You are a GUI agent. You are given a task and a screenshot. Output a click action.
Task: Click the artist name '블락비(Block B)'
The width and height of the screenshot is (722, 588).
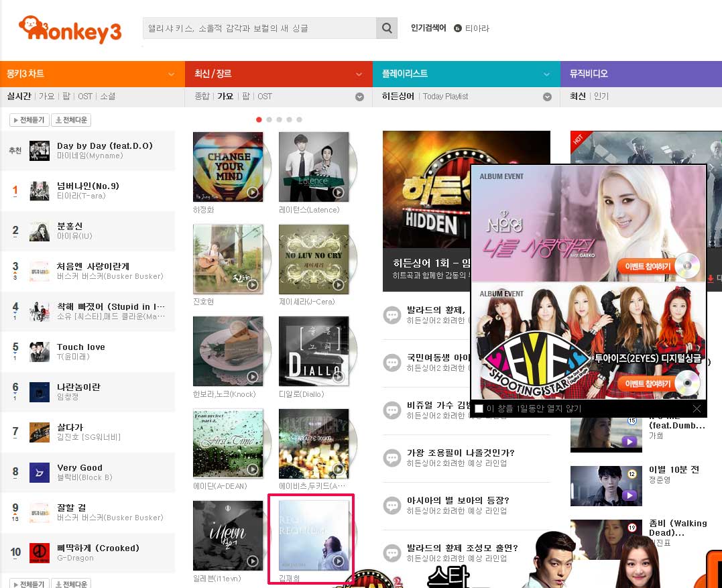[x=84, y=477]
